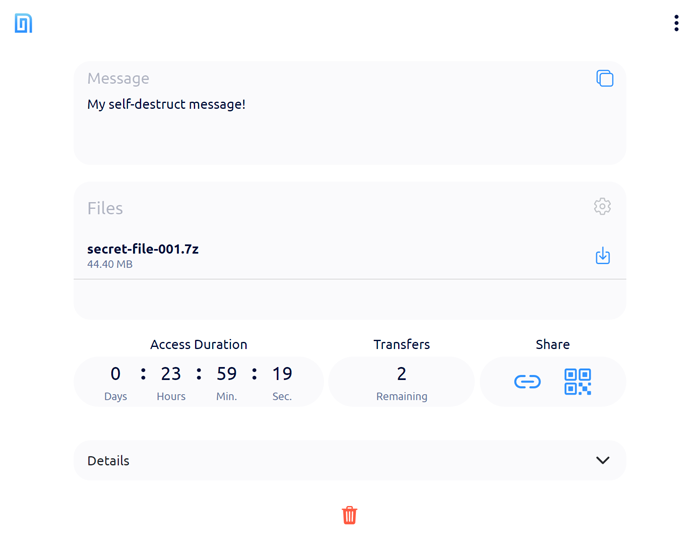Screen dimensions: 700x552
Task: Copy the message with the copy icon
Action: (x=604, y=79)
